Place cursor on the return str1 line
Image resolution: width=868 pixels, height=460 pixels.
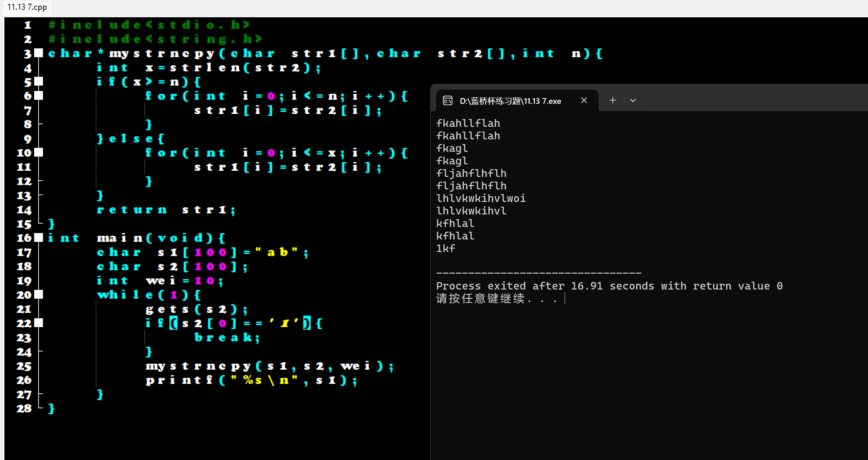coord(166,210)
